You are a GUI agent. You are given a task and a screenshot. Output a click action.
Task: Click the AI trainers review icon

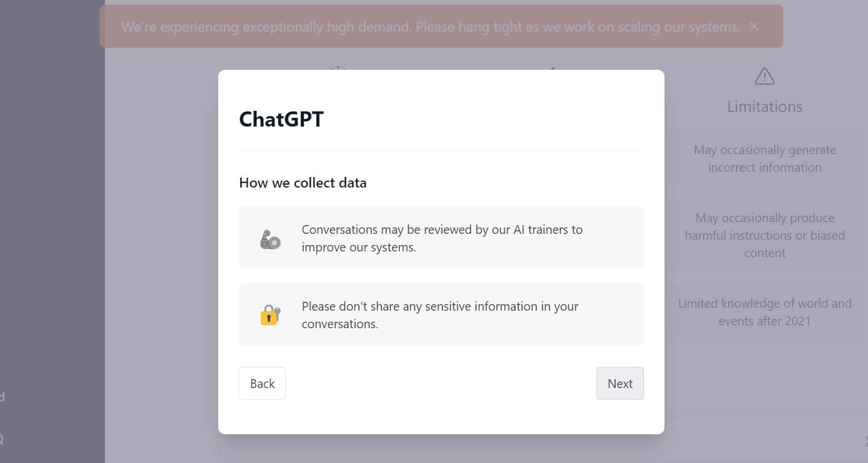pyautogui.click(x=269, y=237)
